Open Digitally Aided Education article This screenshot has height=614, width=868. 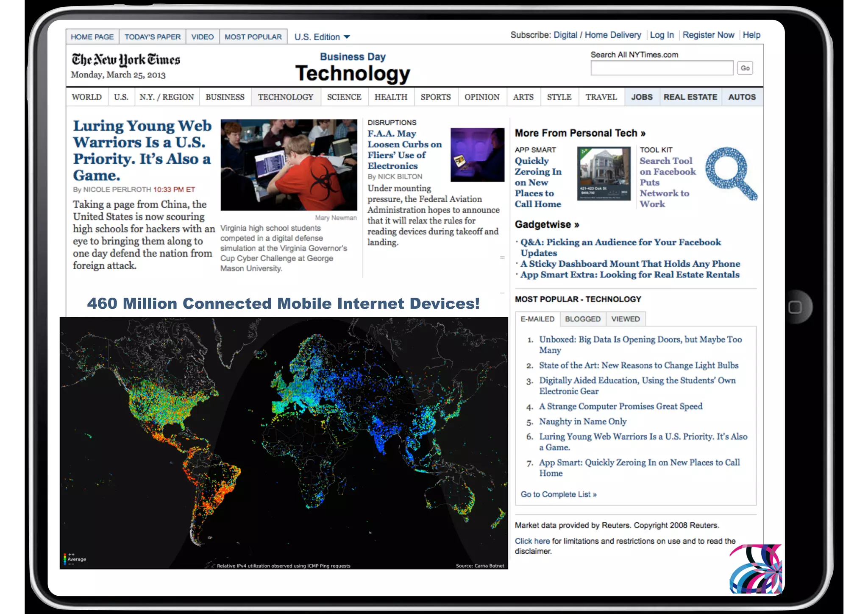tap(637, 386)
